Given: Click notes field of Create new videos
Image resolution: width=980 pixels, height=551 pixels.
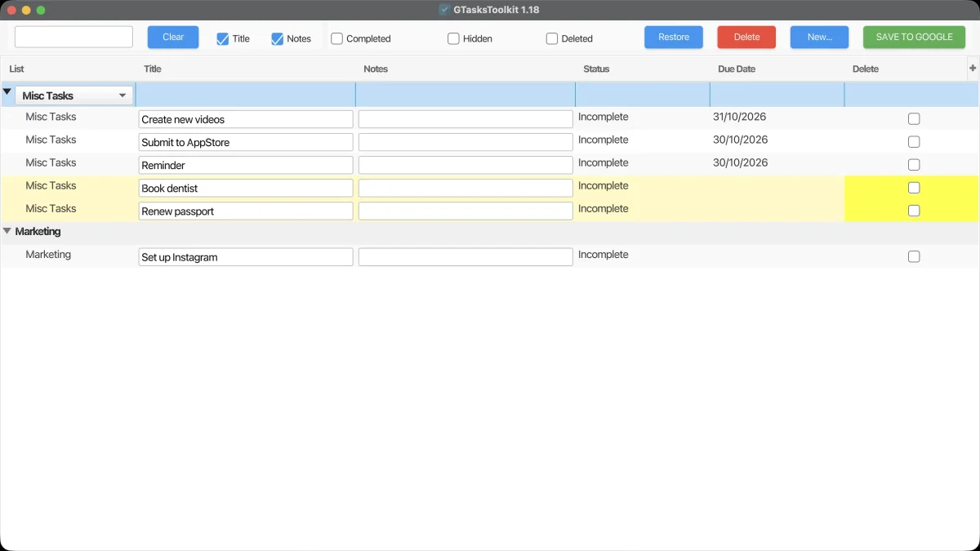Looking at the screenshot, I should [465, 119].
